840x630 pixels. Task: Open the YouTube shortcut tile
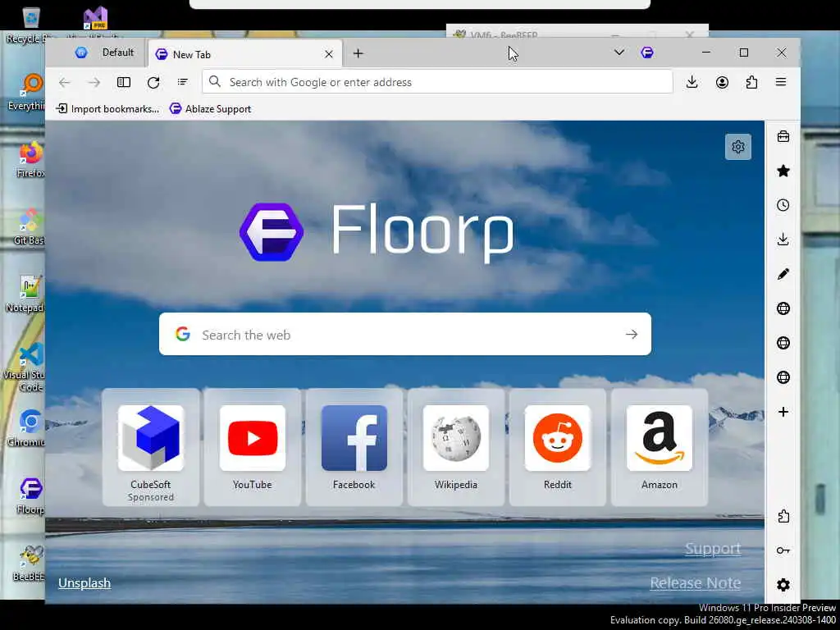[253, 447]
